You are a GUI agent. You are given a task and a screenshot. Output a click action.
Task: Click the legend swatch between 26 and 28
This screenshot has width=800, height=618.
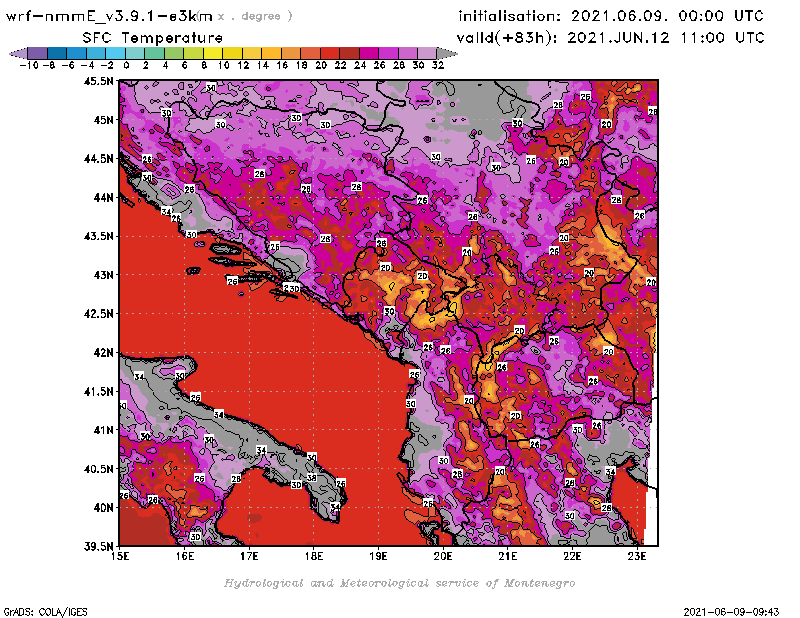click(388, 53)
